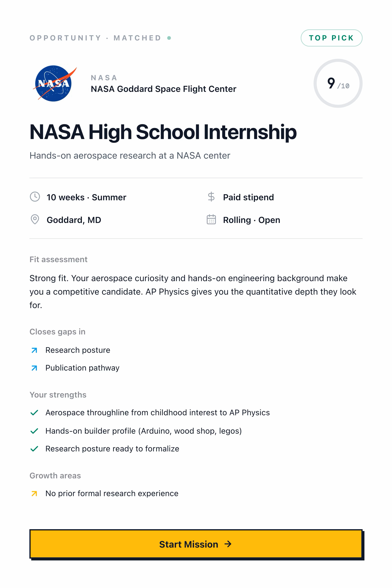Click the Goddard, MD location text
The height and width of the screenshot is (588, 392).
tap(74, 220)
